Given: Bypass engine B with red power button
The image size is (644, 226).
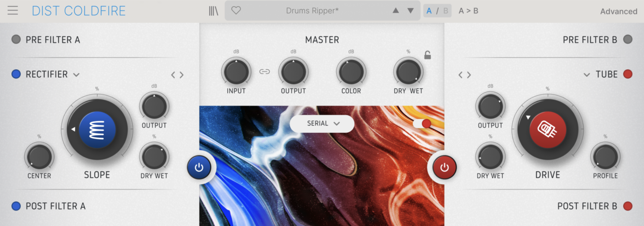Looking at the screenshot, I should click(444, 167).
